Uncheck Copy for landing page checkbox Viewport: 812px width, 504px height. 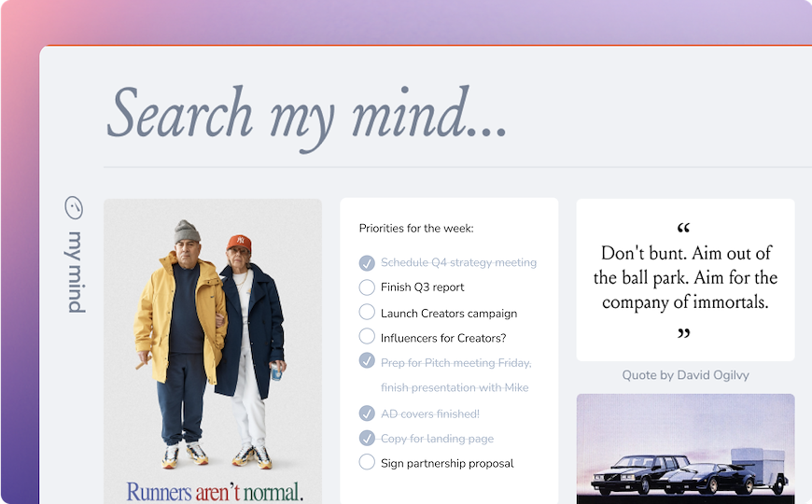pos(367,438)
